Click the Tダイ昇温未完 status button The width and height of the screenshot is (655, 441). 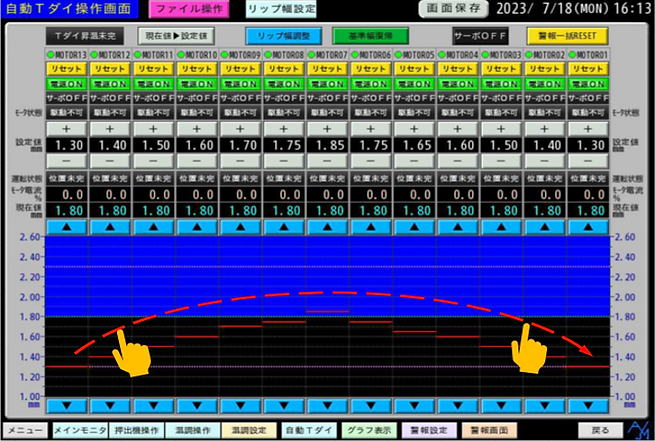pyautogui.click(x=85, y=36)
